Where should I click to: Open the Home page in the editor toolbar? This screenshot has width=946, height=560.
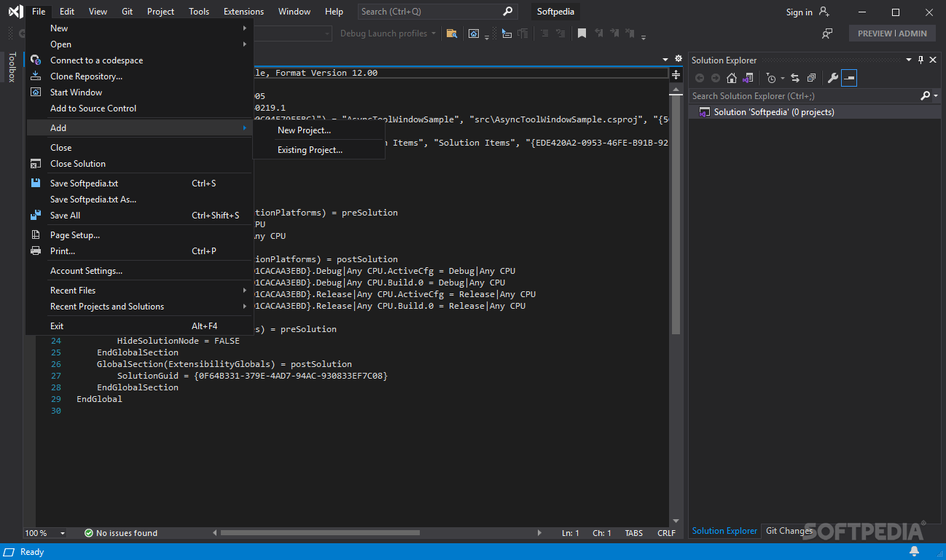pos(732,78)
